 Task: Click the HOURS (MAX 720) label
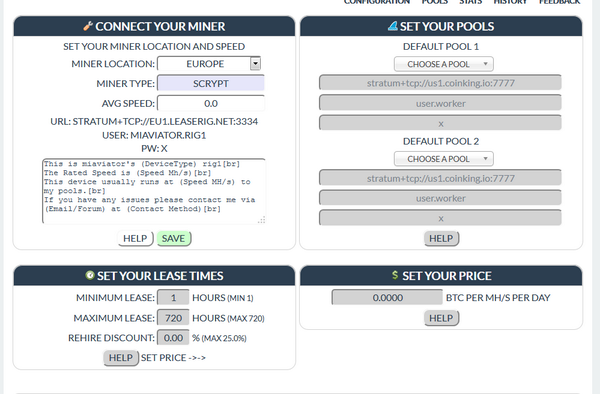click(228, 318)
